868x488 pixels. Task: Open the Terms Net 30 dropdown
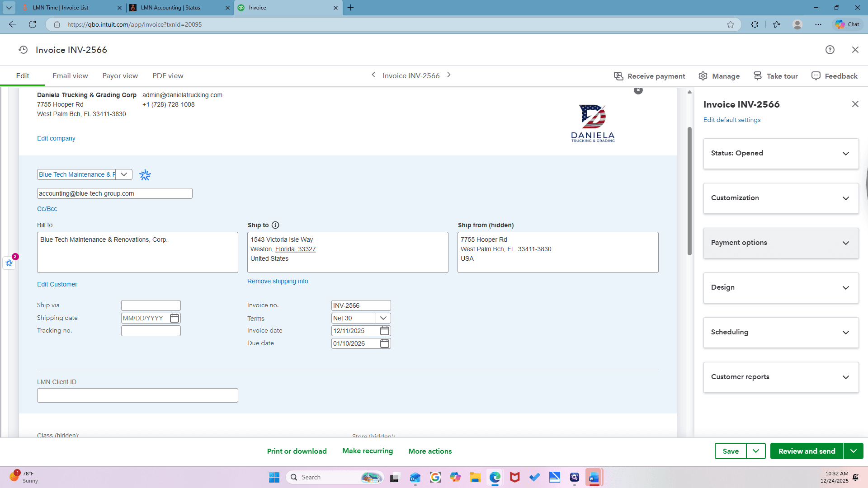[383, 318]
